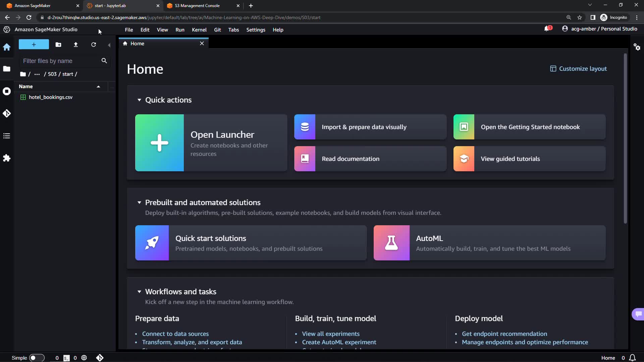
Task: Click the Home page vertical scrollbar
Action: 625,139
